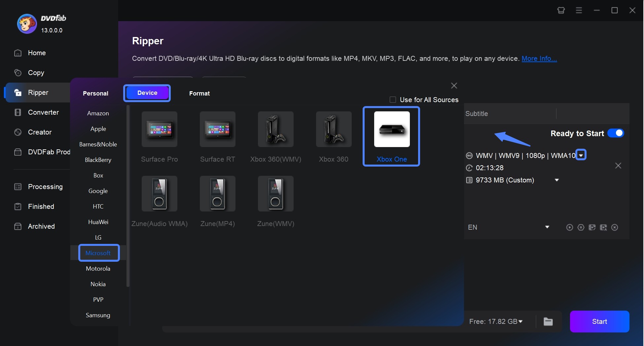Select Amazon in brand list
The height and width of the screenshot is (346, 644).
pyautogui.click(x=98, y=113)
